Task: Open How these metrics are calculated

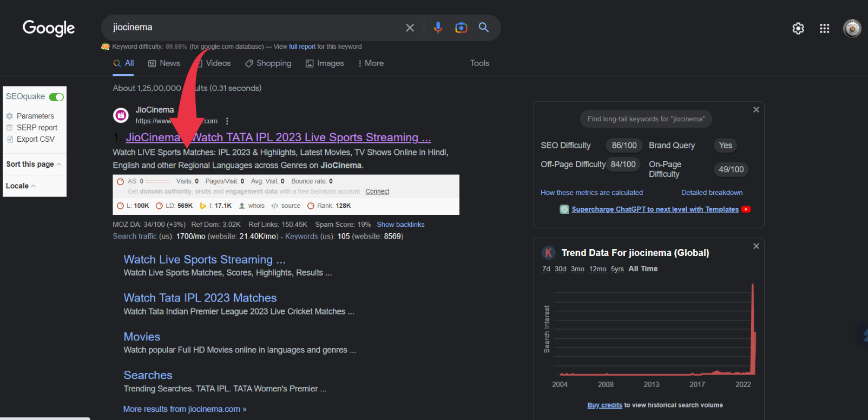Action: tap(591, 193)
